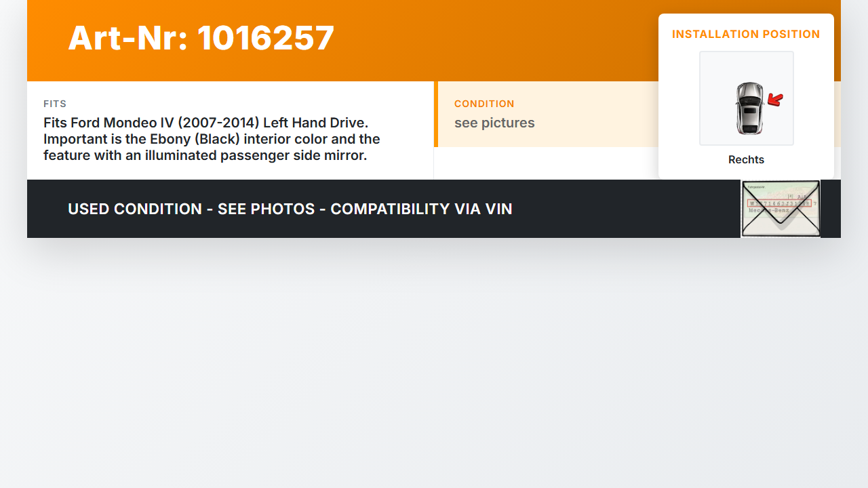Click the orange accent bar beside Condition
This screenshot has width=868, height=488.
click(x=436, y=114)
